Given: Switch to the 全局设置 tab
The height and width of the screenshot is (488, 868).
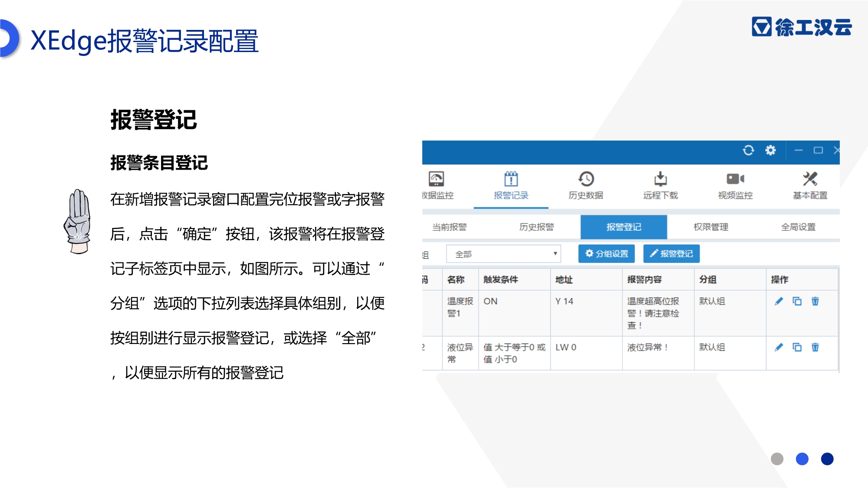Looking at the screenshot, I should tap(798, 227).
